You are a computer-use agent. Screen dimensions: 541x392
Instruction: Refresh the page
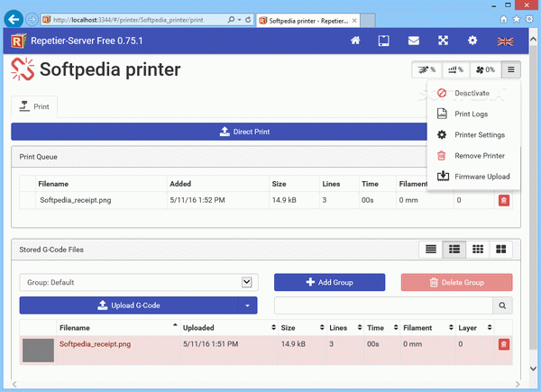click(x=248, y=20)
